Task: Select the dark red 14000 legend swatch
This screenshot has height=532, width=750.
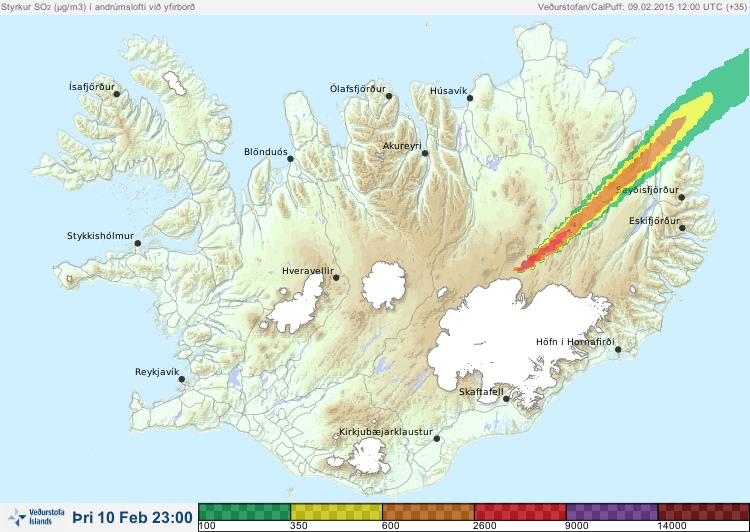Action: pyautogui.click(x=704, y=512)
